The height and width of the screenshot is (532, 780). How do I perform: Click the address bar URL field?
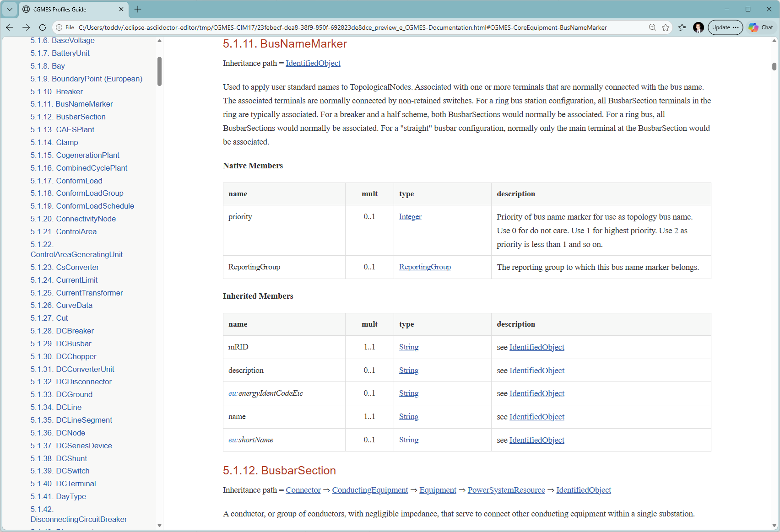coord(342,27)
